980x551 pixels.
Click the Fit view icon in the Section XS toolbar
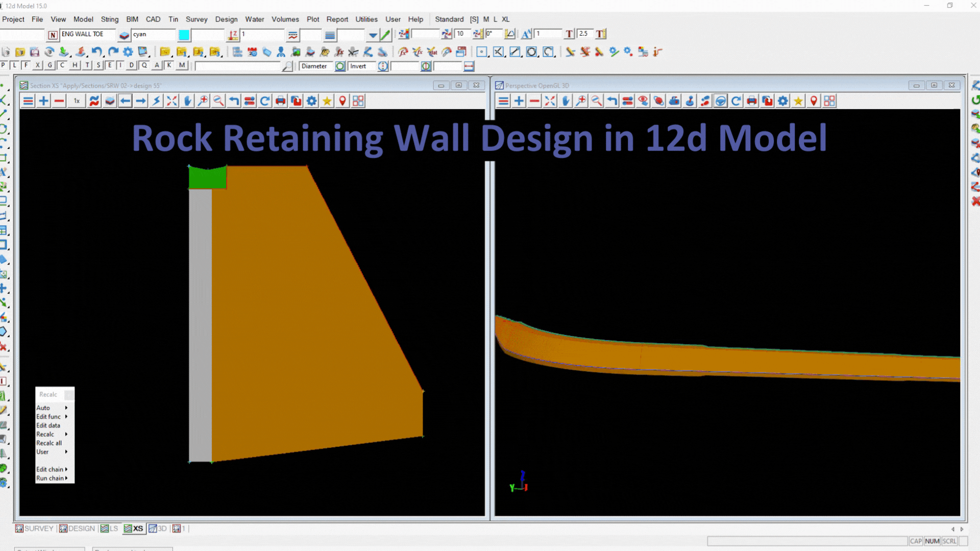(171, 101)
